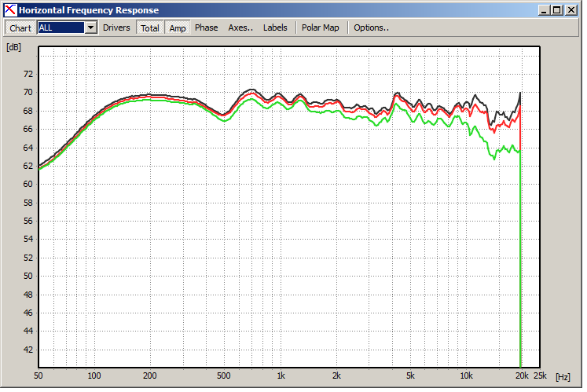This screenshot has height=392, width=587.
Task: Toggle the Amp display button
Action: point(178,28)
